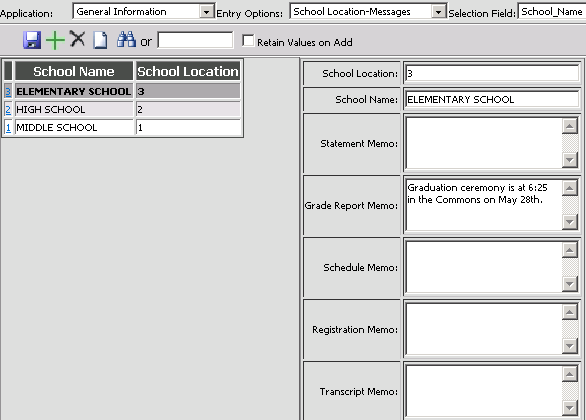Open row link 3 for Elementary School
The image size is (586, 420).
pyautogui.click(x=8, y=92)
